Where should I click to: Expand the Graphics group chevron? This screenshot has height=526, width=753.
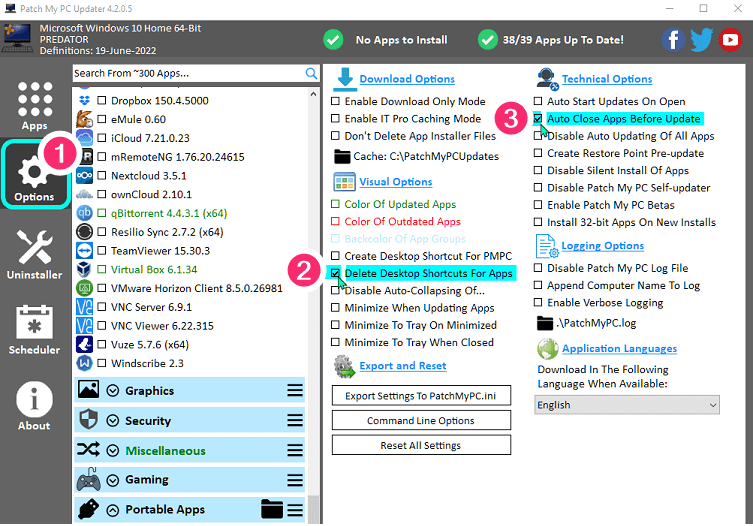[113, 391]
